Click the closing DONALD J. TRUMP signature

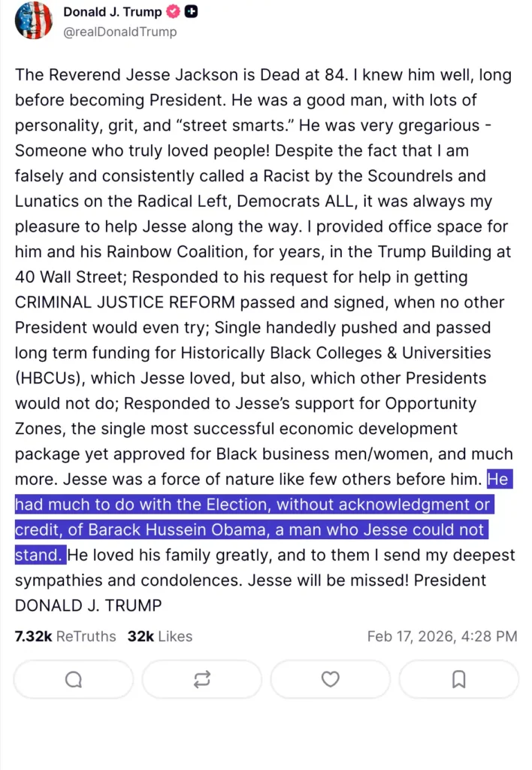coord(88,606)
